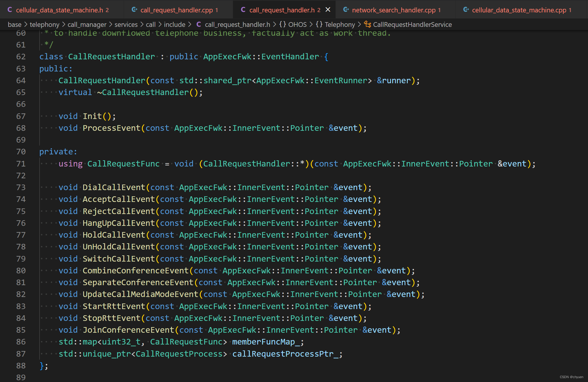588x382 pixels.
Task: Click 'callRequestProcessPtr_' member variable
Action: coord(286,354)
